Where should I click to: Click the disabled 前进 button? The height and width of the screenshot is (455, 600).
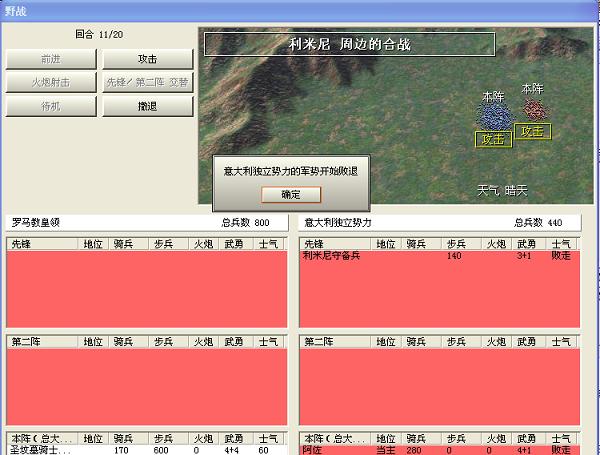(x=51, y=59)
